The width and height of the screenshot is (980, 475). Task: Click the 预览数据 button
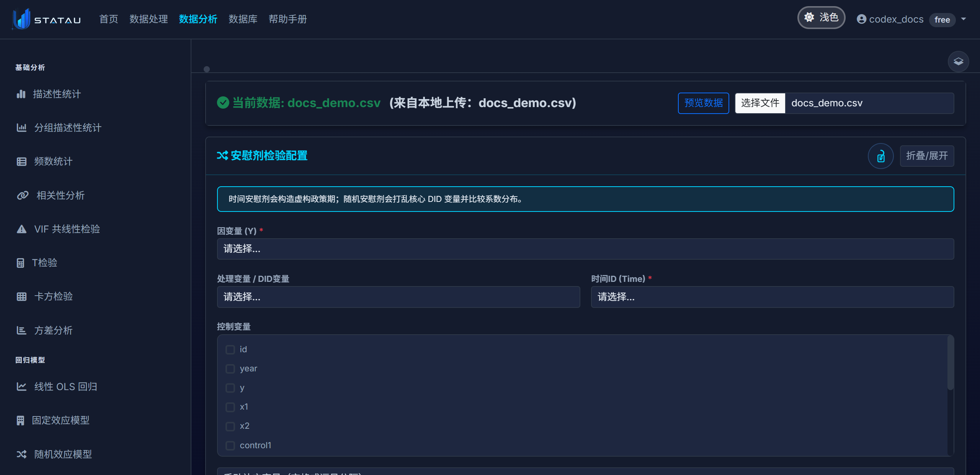[704, 103]
